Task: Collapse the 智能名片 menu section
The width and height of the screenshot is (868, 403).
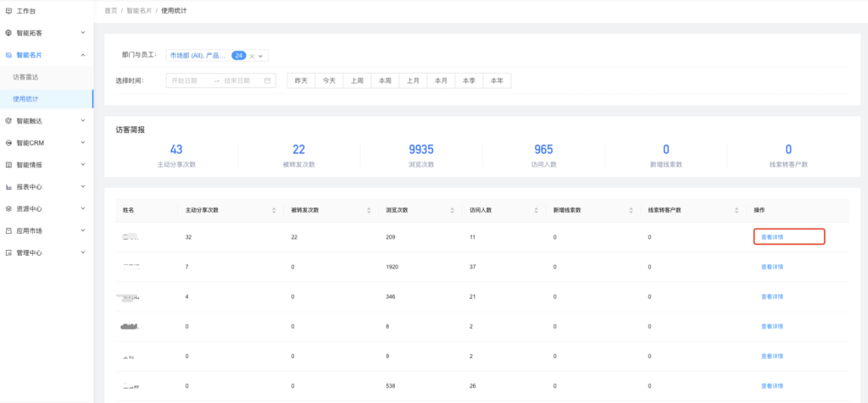Action: click(x=82, y=55)
